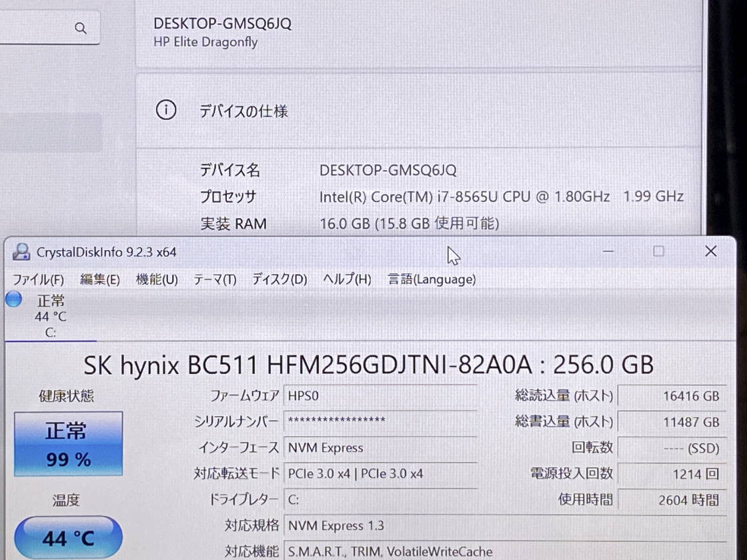Click the シリアルナンバー label
This screenshot has height=560, width=747.
click(236, 421)
